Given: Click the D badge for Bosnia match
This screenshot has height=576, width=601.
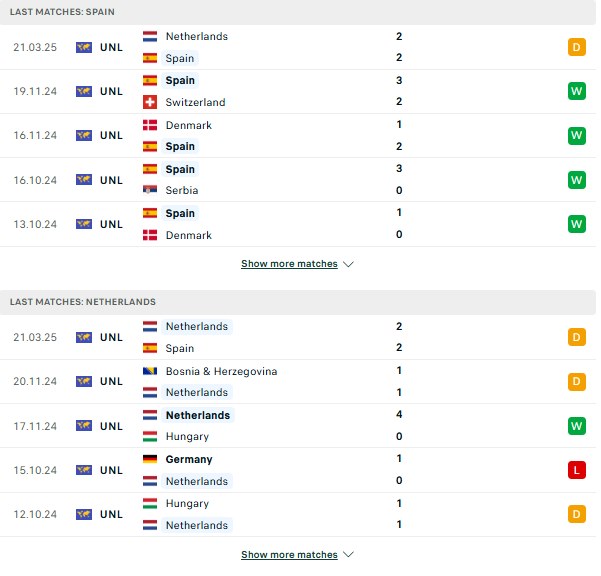Looking at the screenshot, I should pyautogui.click(x=576, y=381).
